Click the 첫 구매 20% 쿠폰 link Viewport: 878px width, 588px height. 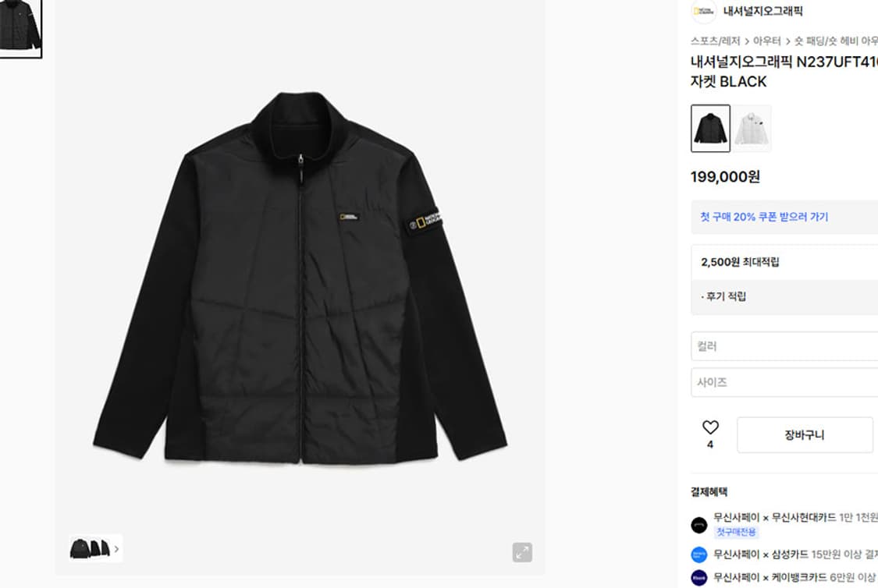[764, 217]
